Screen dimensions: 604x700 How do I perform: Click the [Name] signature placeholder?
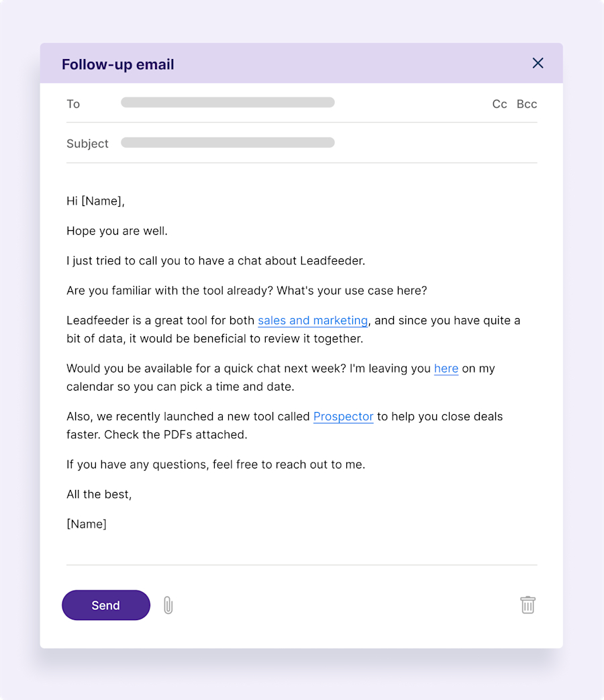[87, 523]
